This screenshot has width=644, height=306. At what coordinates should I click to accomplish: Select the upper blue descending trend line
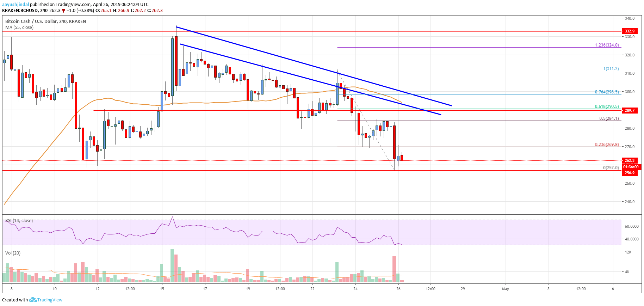314,66
